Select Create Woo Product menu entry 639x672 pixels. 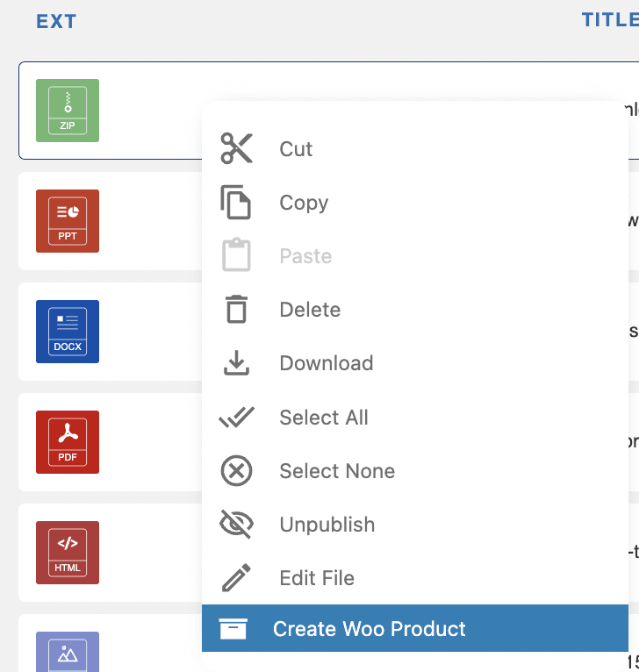click(370, 629)
